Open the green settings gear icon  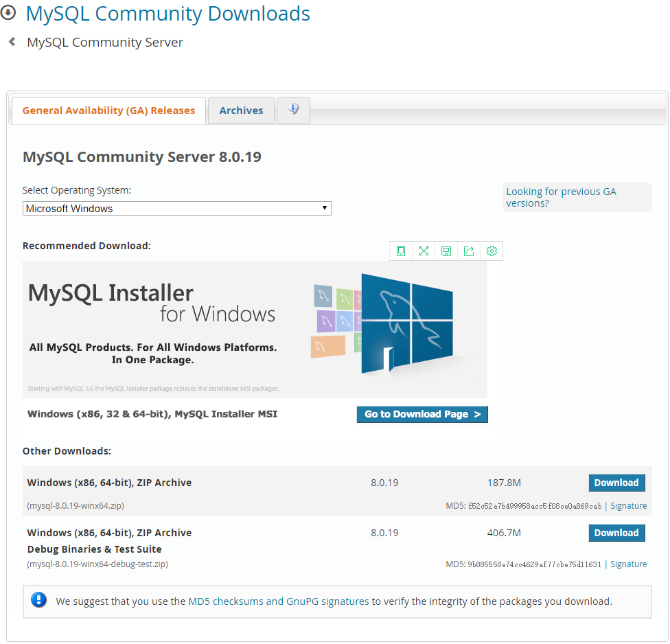point(492,251)
